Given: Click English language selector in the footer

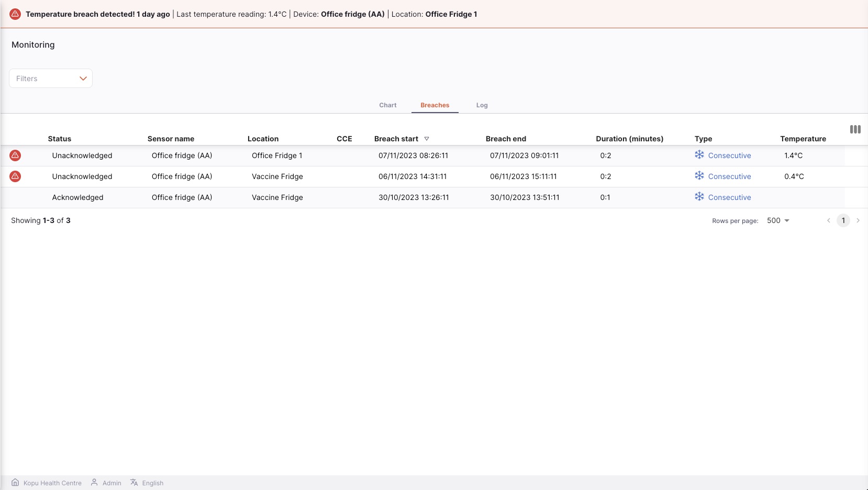Looking at the screenshot, I should (x=153, y=483).
